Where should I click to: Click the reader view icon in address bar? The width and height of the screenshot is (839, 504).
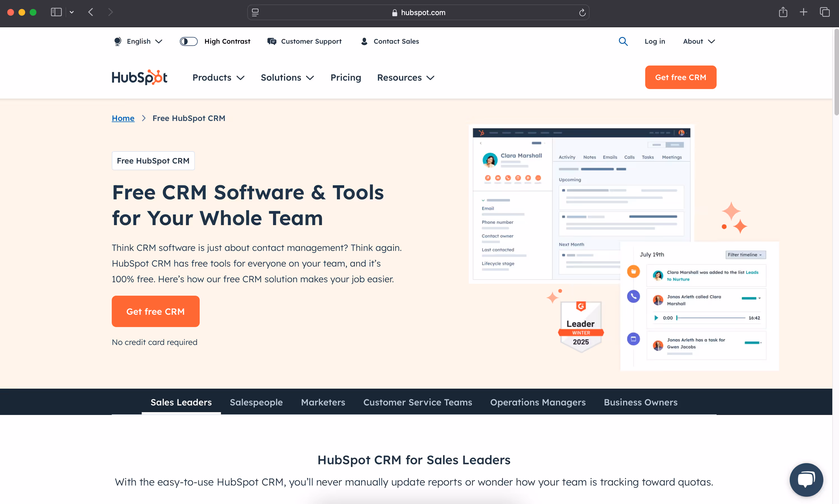click(255, 12)
